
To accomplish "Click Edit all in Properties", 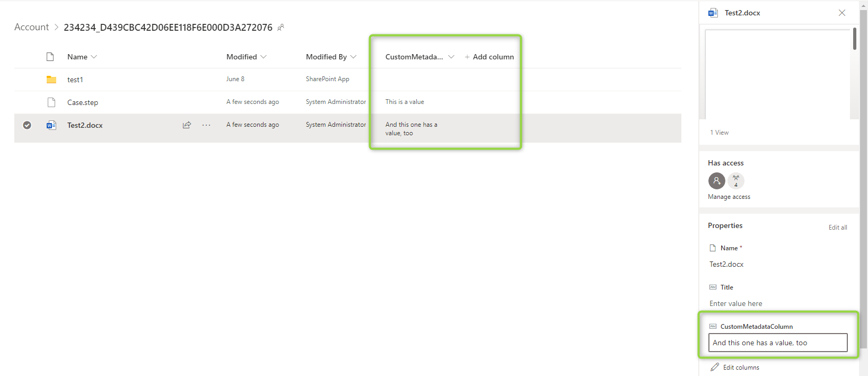I will (x=838, y=228).
